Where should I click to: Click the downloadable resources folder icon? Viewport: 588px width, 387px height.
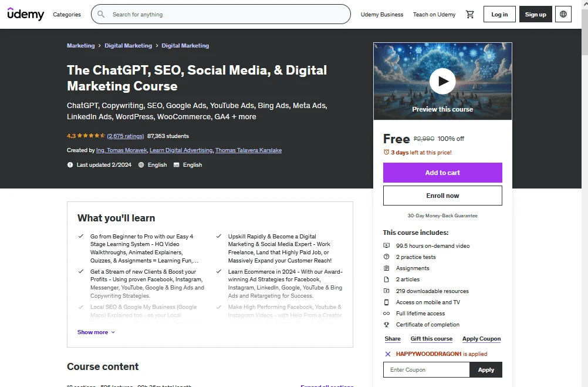pos(386,291)
